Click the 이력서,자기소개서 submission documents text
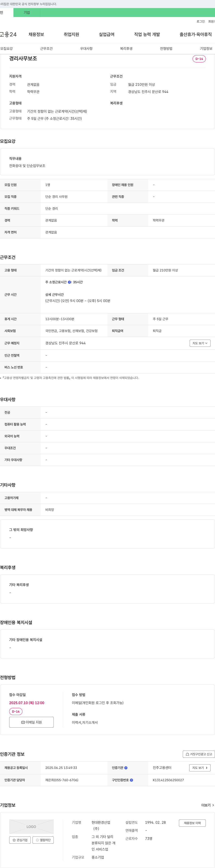Viewport: 215px width, 868px height. 85,722
